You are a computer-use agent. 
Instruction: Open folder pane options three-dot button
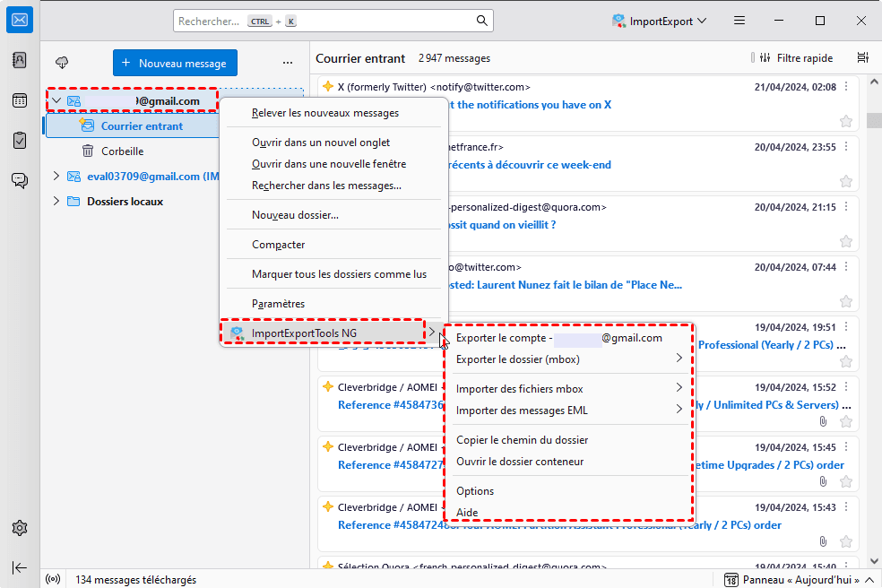[288, 63]
